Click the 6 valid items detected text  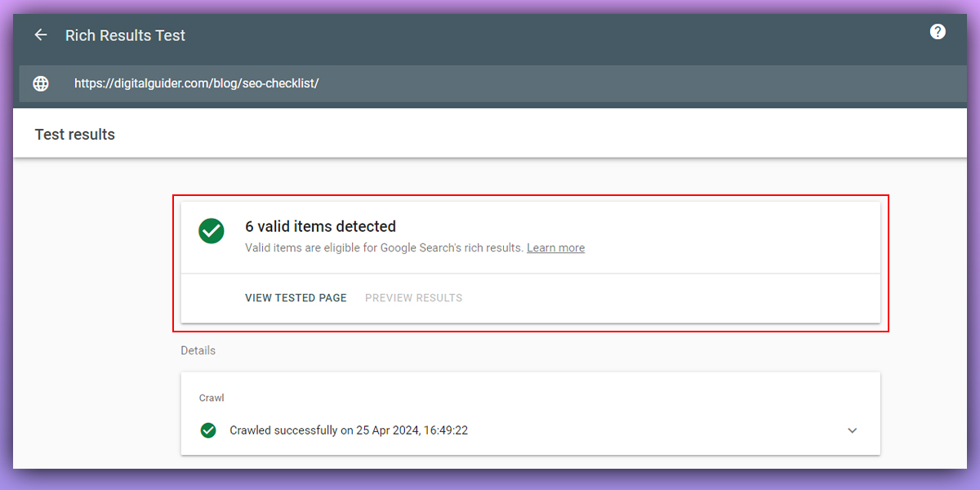point(319,226)
